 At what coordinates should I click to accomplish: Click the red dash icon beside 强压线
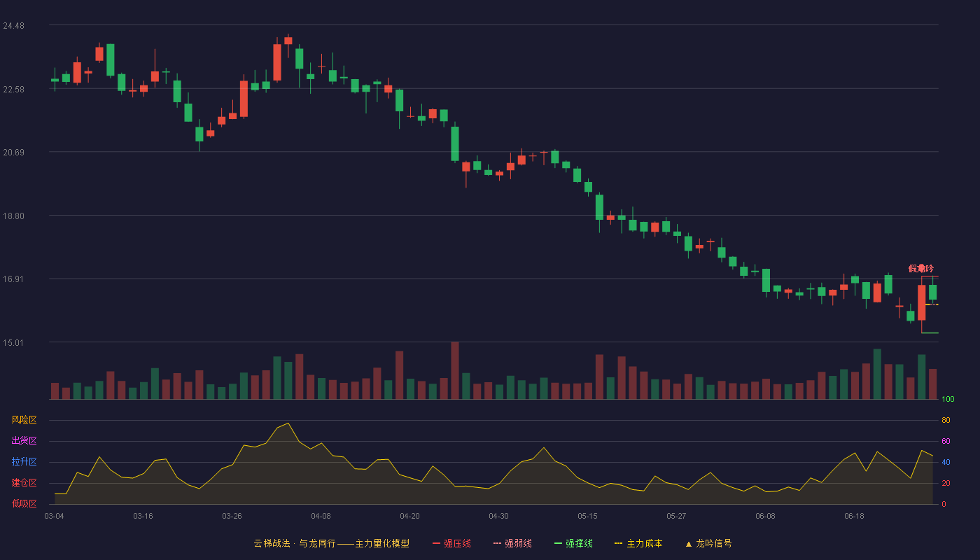click(436, 543)
